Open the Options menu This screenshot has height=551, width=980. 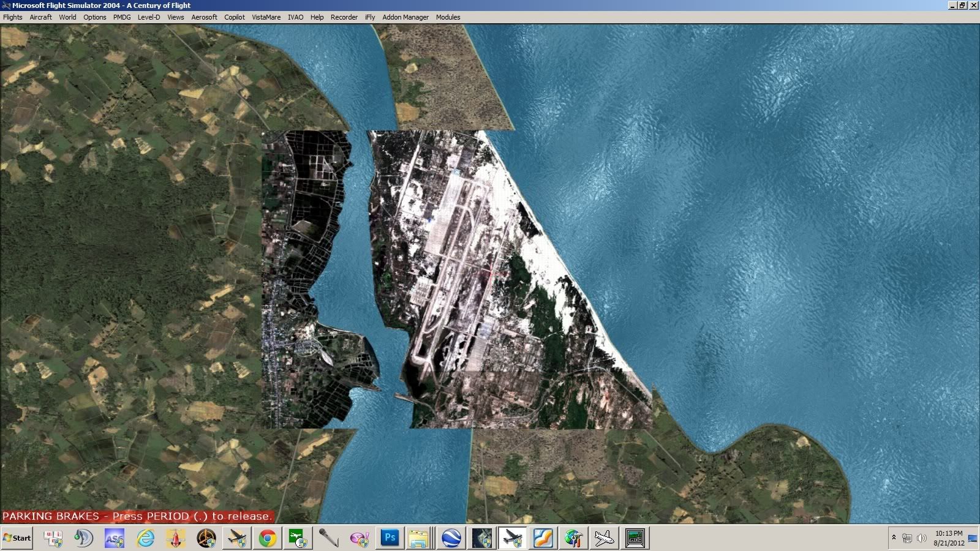[x=94, y=17]
